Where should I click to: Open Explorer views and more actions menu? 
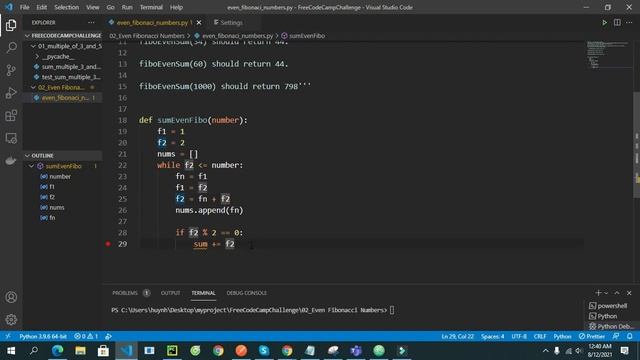(91, 23)
